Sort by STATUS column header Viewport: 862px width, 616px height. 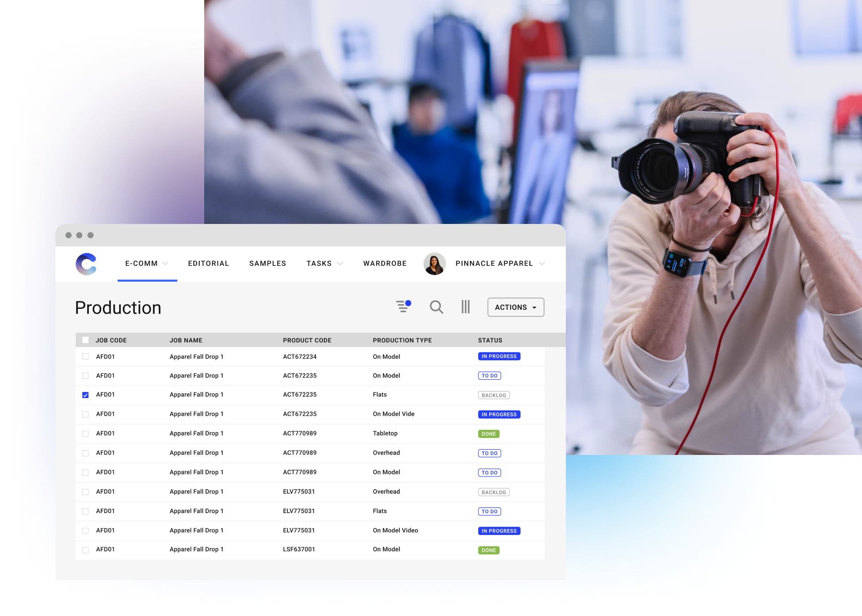pyautogui.click(x=490, y=340)
